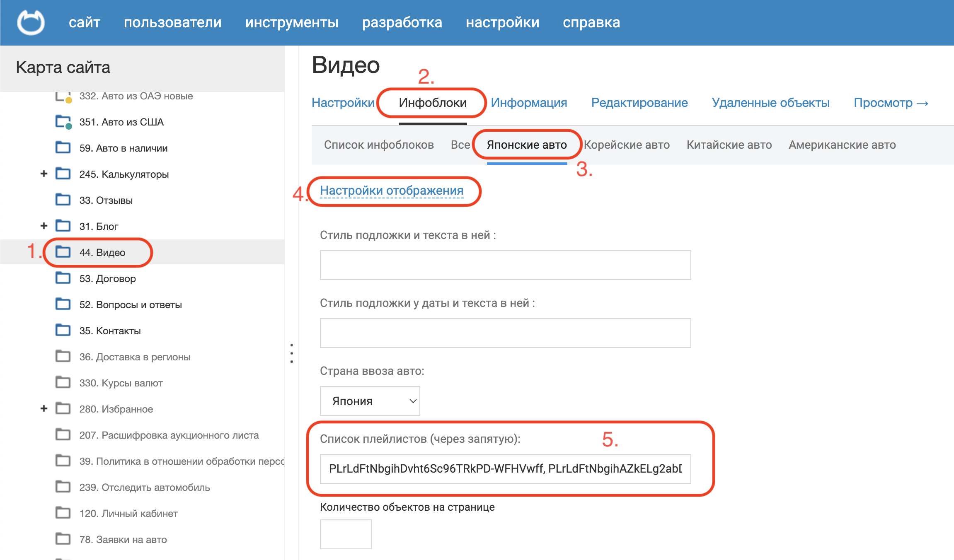
Task: Select 120. Личный кабинет in tree
Action: (x=128, y=514)
